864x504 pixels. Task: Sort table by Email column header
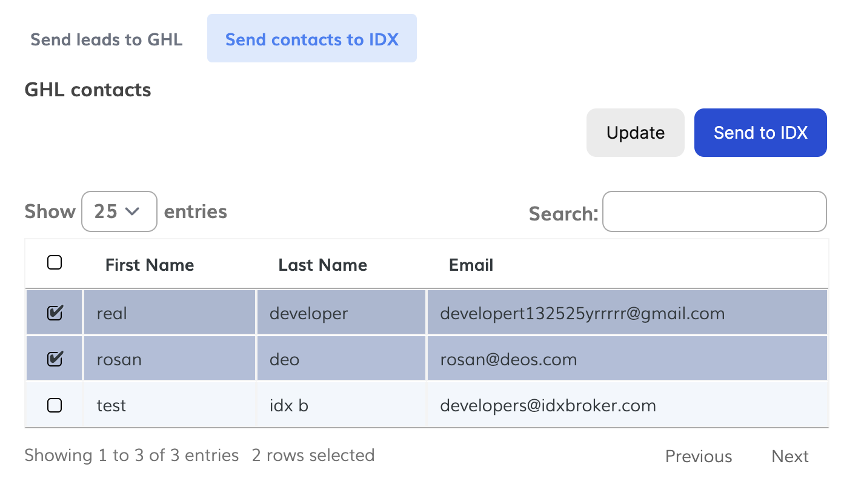tap(471, 265)
